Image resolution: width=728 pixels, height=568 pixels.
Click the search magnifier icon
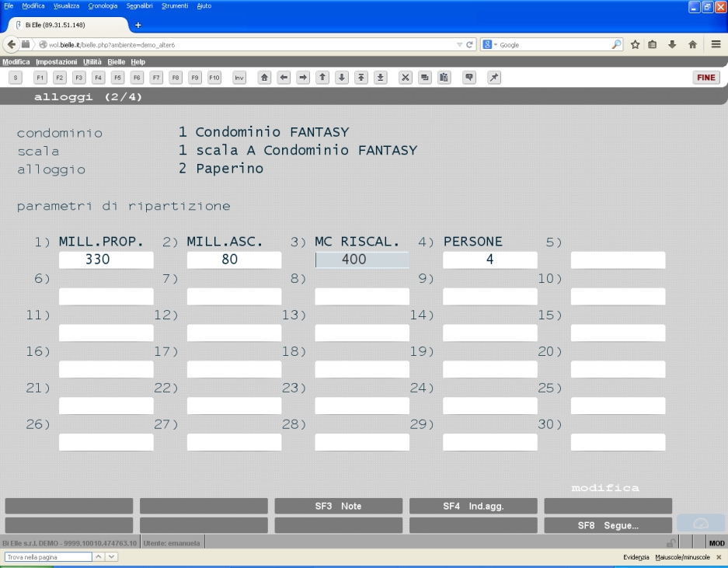(x=616, y=44)
